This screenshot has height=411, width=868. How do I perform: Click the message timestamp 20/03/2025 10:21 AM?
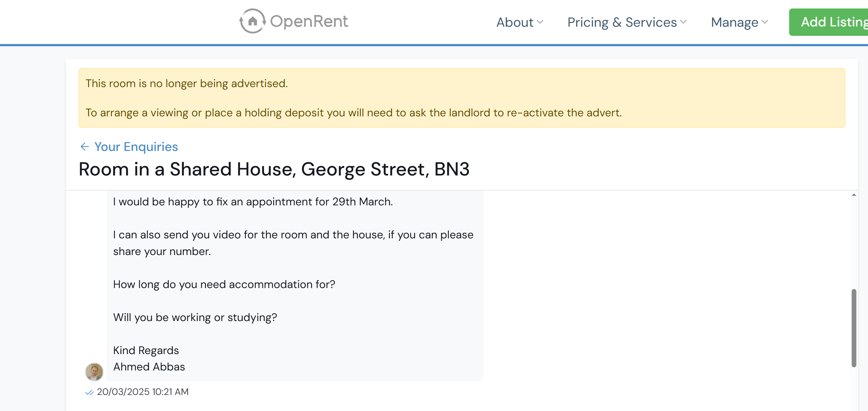[x=143, y=392]
